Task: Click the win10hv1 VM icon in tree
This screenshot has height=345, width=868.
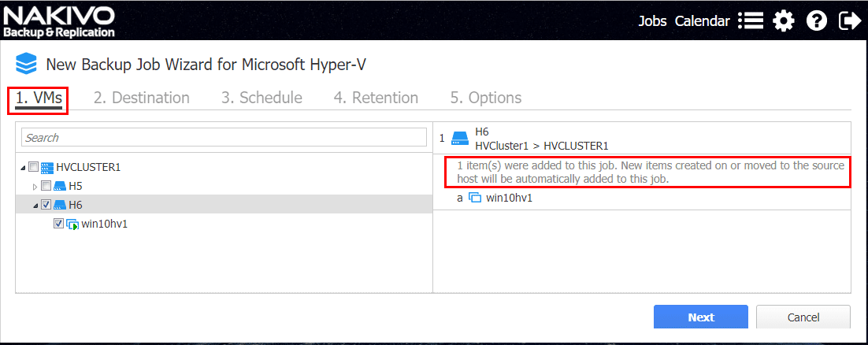Action: point(73,224)
